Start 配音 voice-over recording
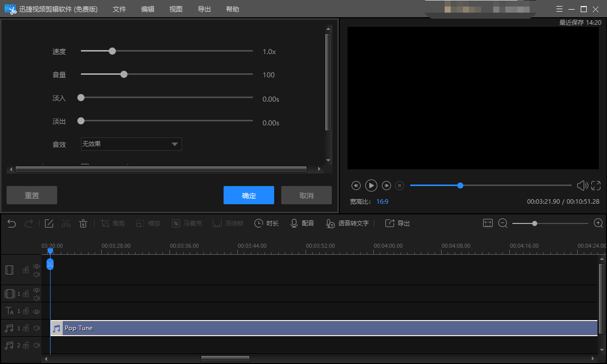 (302, 223)
